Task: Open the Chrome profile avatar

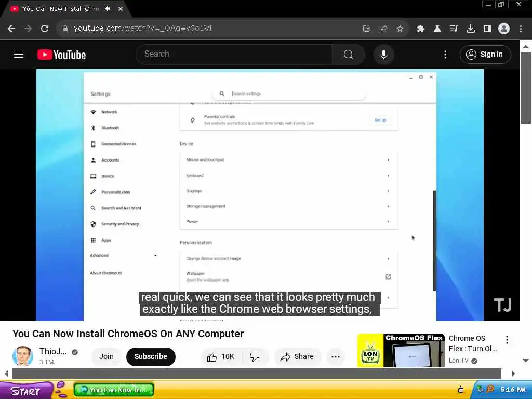Action: 504,29
